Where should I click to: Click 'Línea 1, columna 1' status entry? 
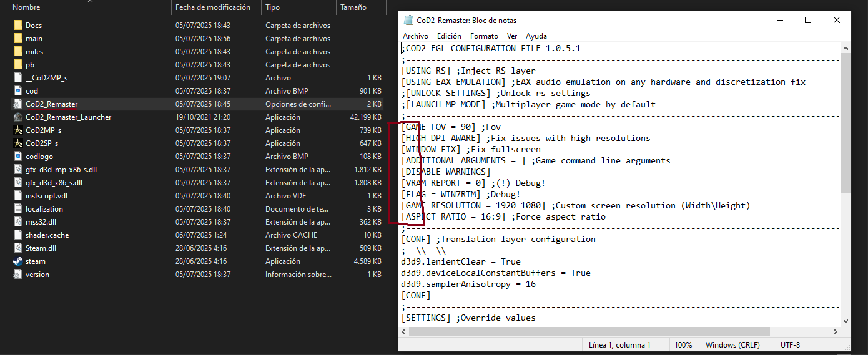619,344
